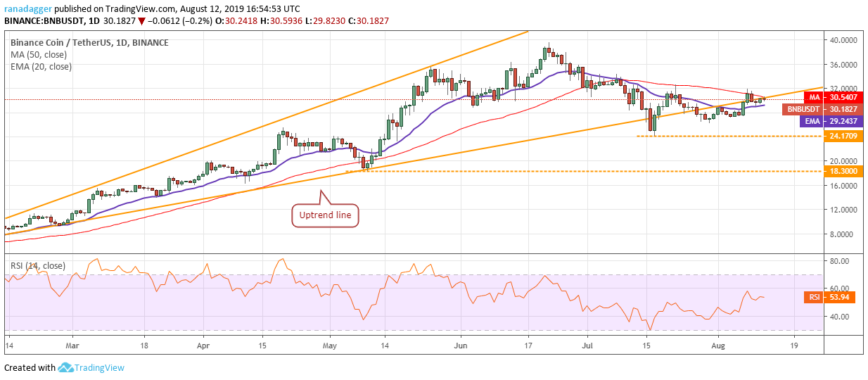The image size is (868, 380).
Task: Click the 'EMA (20, close)' indicator legend
Action: point(41,67)
